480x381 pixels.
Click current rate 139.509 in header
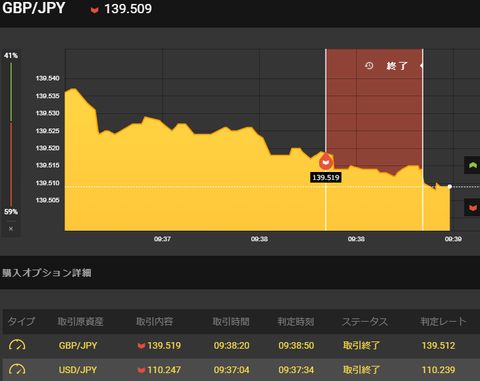point(128,9)
